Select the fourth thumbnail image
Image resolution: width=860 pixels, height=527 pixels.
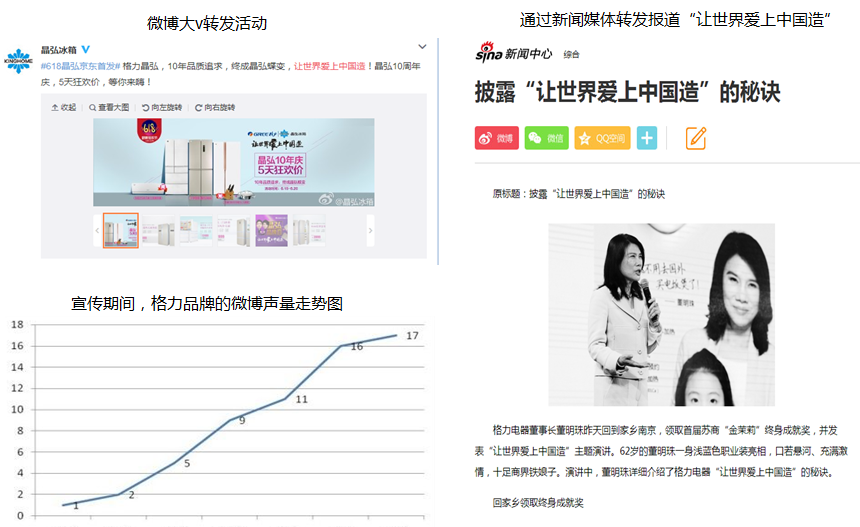pyautogui.click(x=234, y=230)
